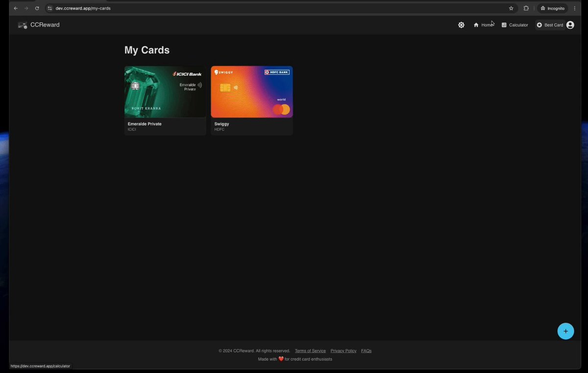
Task: Click the ICICI issuer label
Action: (132, 129)
